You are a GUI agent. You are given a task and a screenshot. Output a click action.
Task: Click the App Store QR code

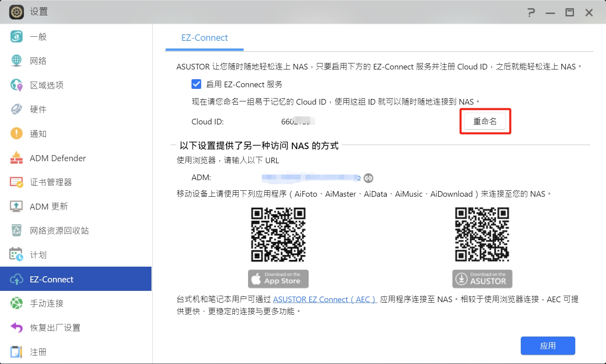click(278, 234)
